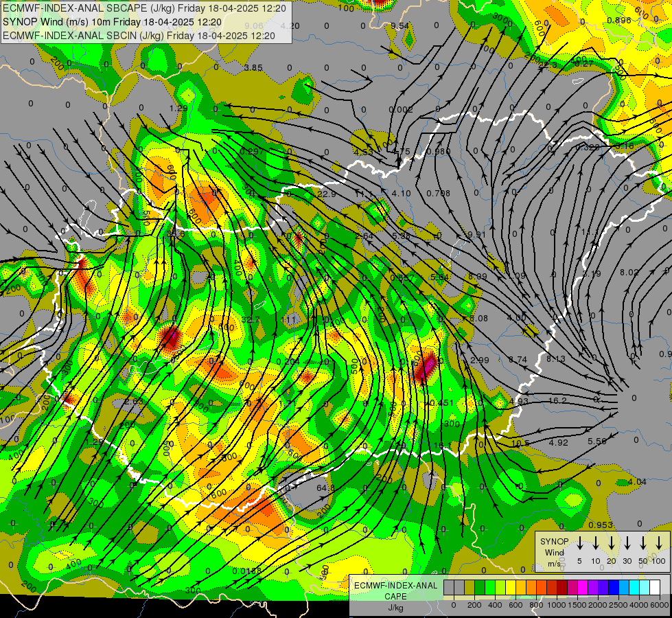This screenshot has width=672, height=618.
Task: Click the J/kg unit label in legend
Action: tap(395, 607)
